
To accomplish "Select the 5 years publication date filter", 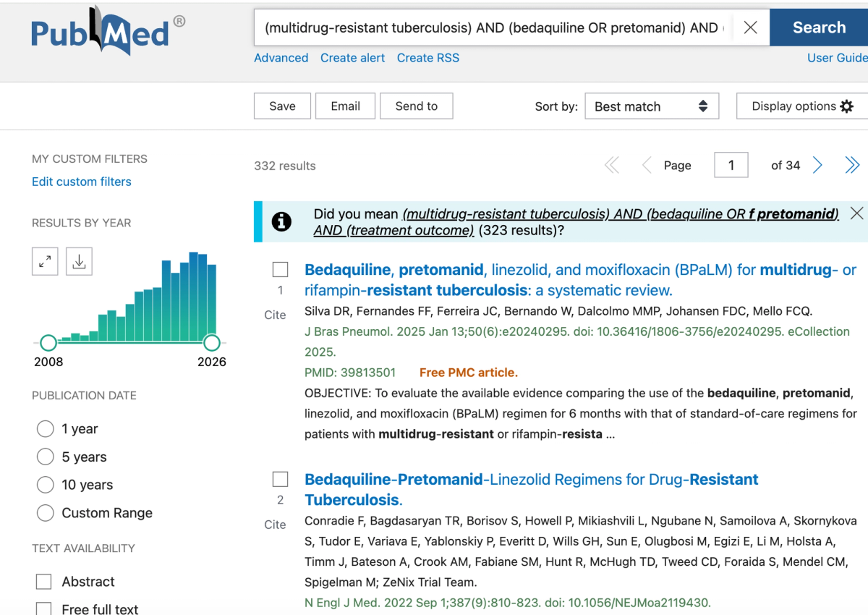I will pyautogui.click(x=45, y=457).
